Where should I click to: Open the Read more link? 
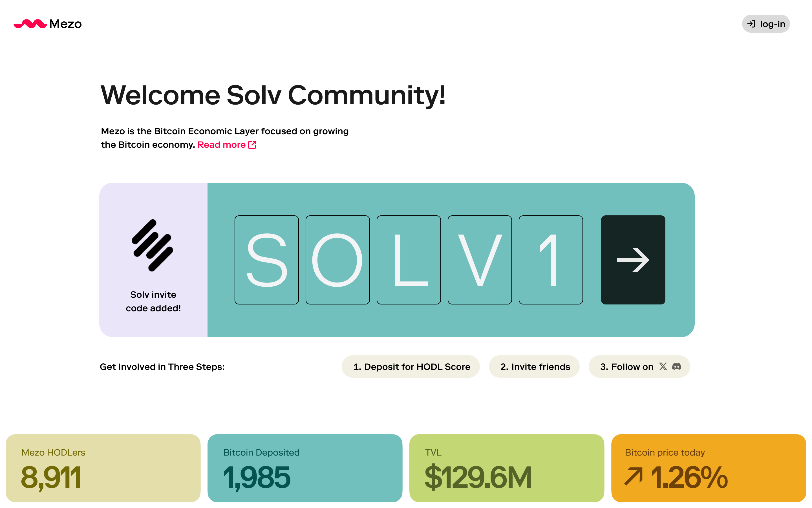(221, 145)
